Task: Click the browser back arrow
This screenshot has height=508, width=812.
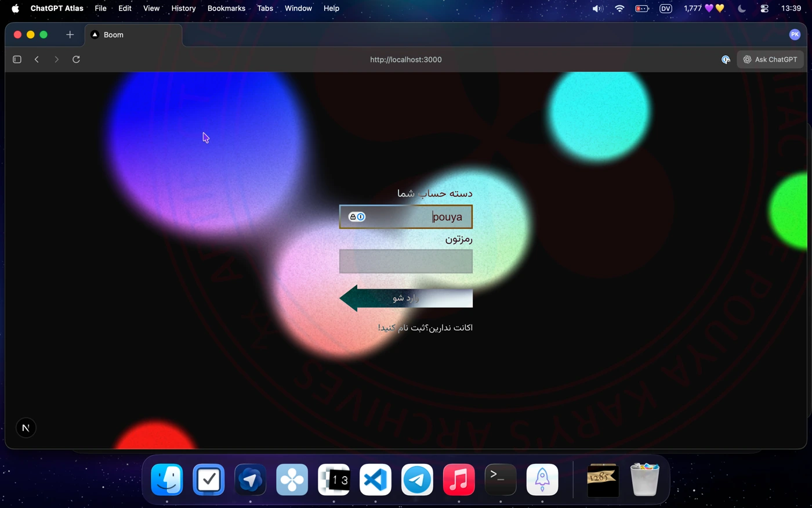Action: 37,59
